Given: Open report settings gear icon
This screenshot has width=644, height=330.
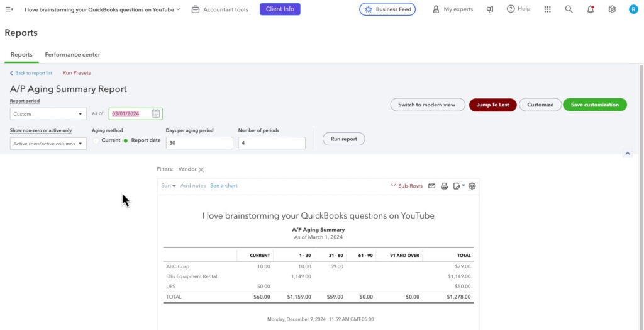Looking at the screenshot, I should coord(472,186).
